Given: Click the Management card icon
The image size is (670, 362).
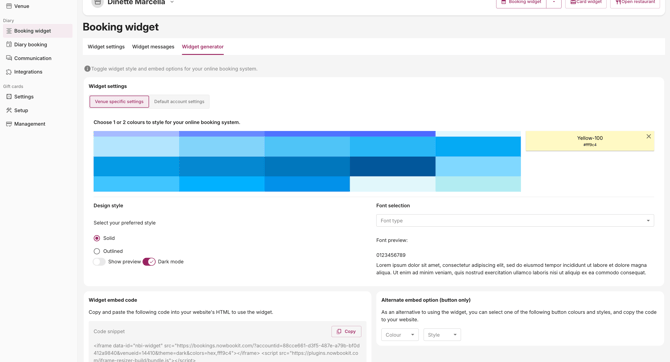Looking at the screenshot, I should click(x=9, y=124).
